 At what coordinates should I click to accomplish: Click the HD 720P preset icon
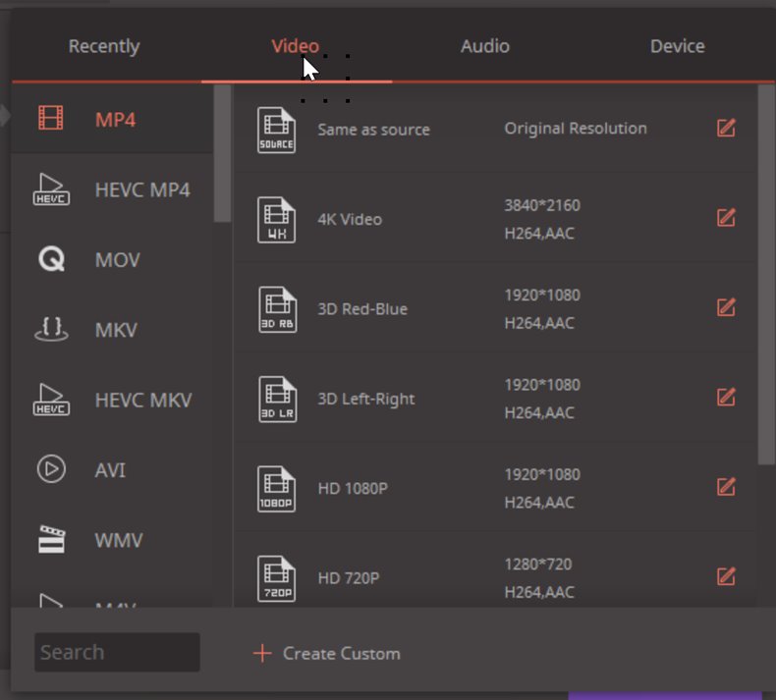click(277, 578)
